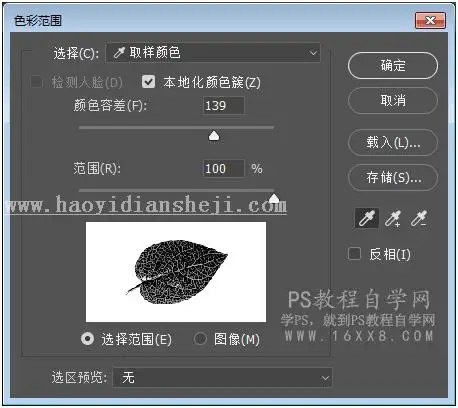Click the 颜色容差 value field 139
Viewport: 458px width, 408px height.
[224, 106]
